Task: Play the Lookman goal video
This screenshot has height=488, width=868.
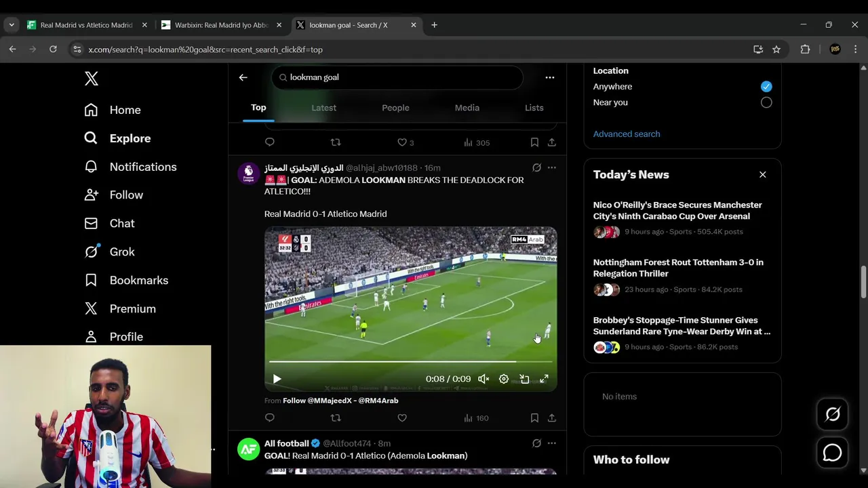Action: coord(277,379)
